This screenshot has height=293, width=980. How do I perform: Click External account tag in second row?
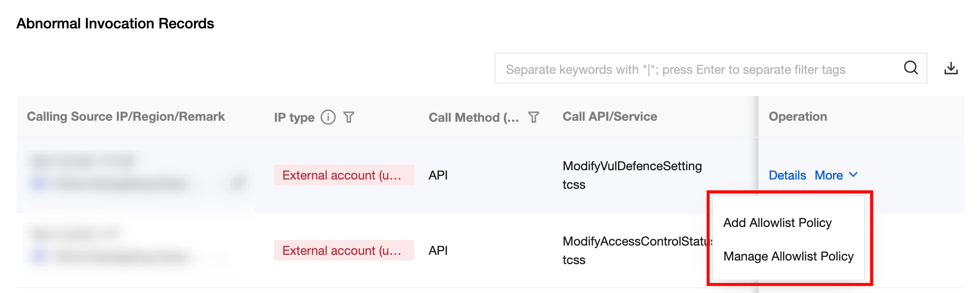[x=344, y=251]
